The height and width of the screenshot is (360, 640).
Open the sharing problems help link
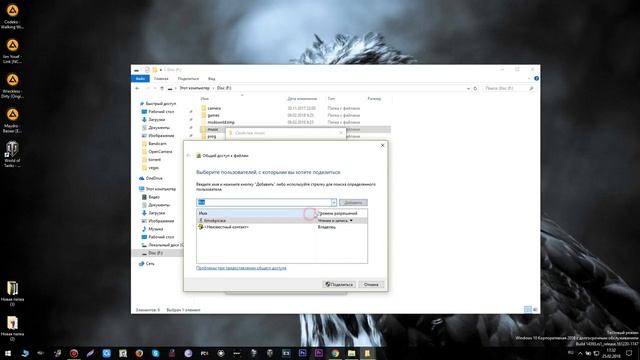coord(241,268)
